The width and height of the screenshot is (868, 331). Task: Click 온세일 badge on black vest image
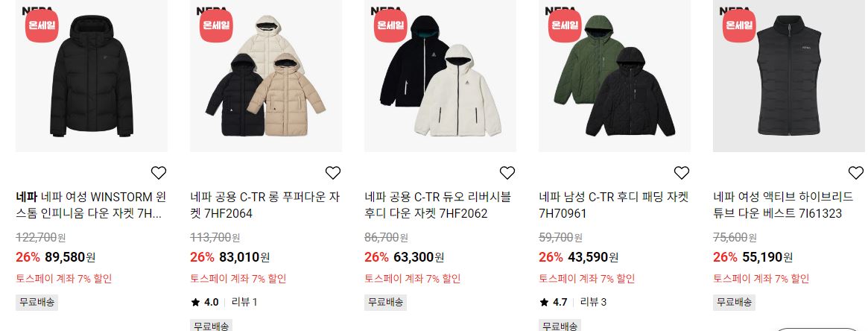pos(739,25)
